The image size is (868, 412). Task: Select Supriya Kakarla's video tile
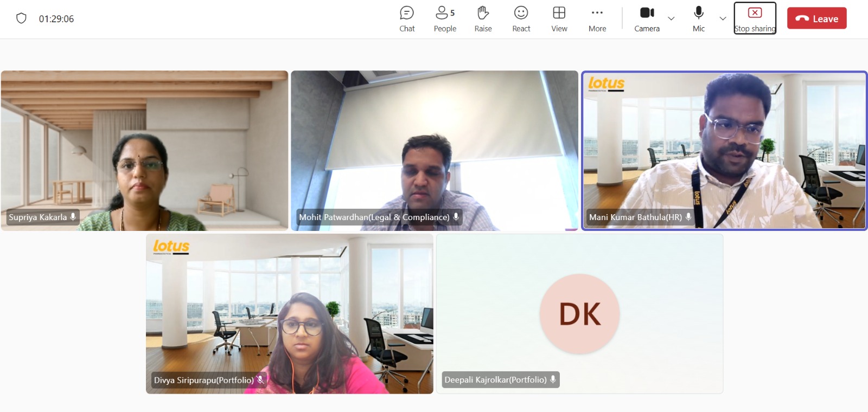[x=144, y=151]
